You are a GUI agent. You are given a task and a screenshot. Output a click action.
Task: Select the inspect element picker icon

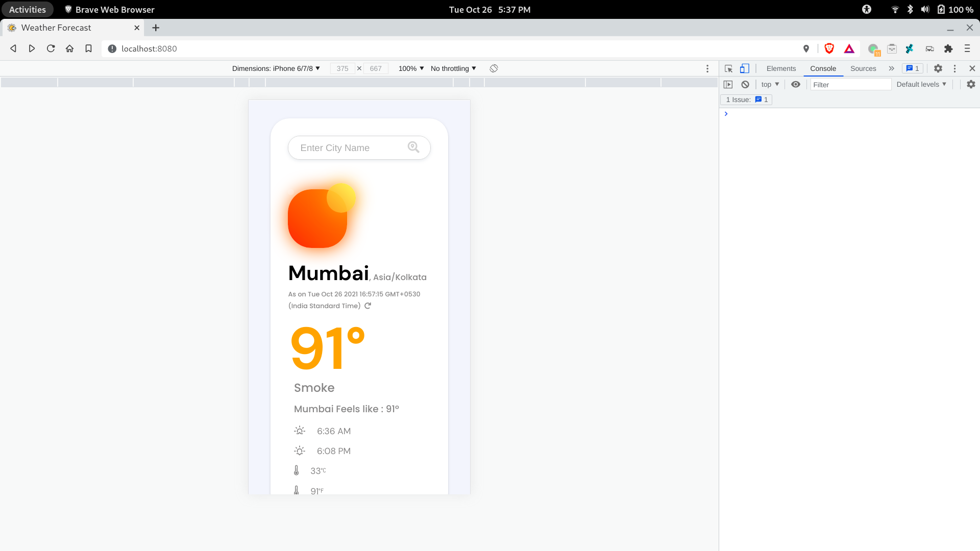pyautogui.click(x=728, y=68)
